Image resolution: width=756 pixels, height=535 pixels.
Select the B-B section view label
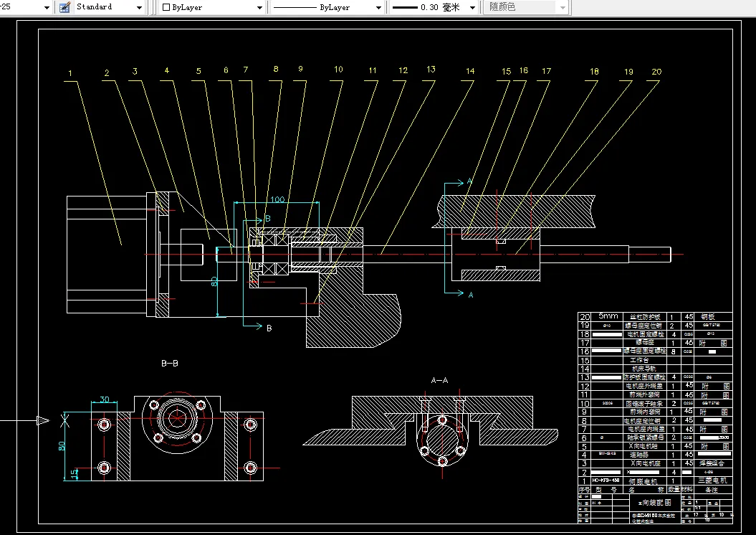pos(170,364)
